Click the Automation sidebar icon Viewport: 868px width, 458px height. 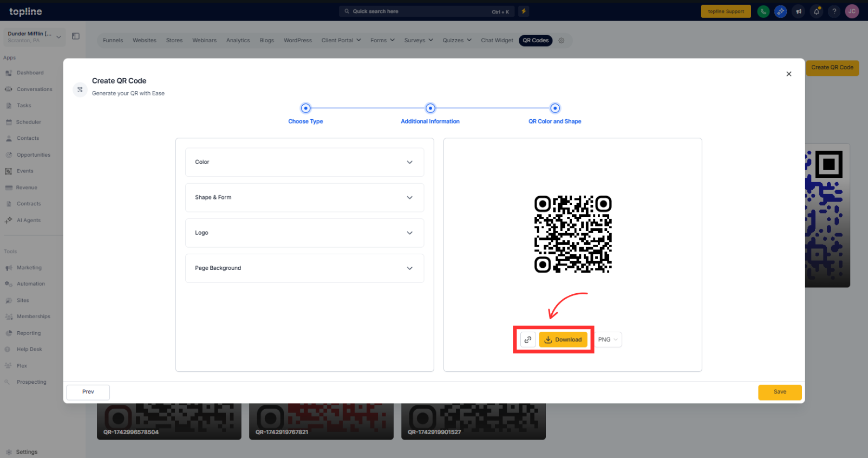click(x=9, y=284)
